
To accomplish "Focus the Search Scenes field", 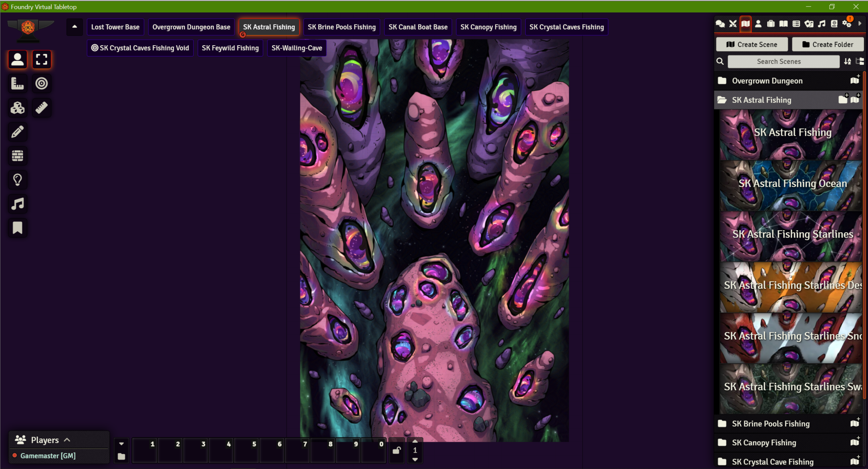I will point(783,61).
